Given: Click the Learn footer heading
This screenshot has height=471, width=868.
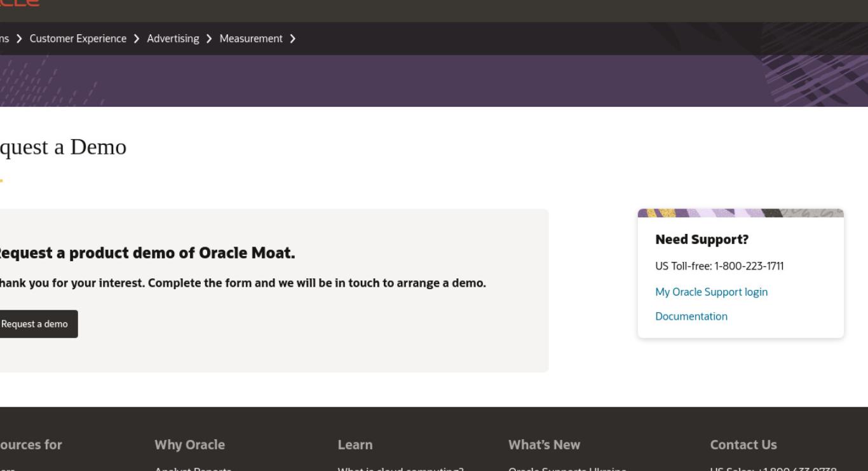Looking at the screenshot, I should (x=355, y=444).
